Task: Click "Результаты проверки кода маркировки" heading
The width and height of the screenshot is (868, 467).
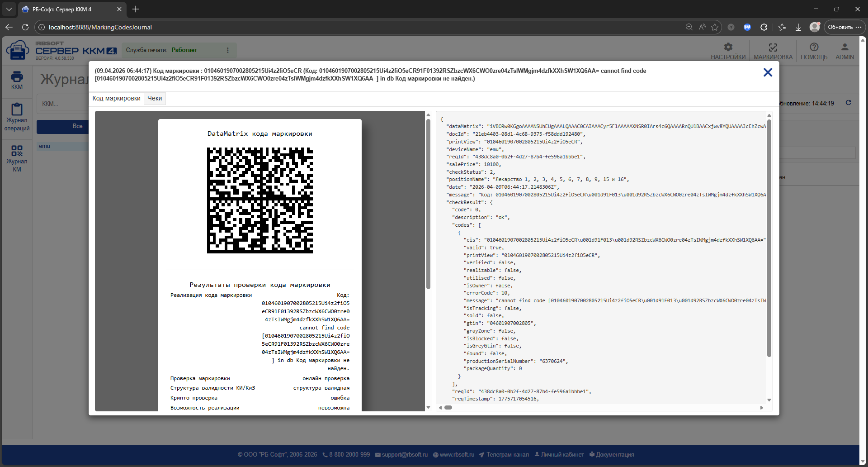Action: tap(260, 285)
